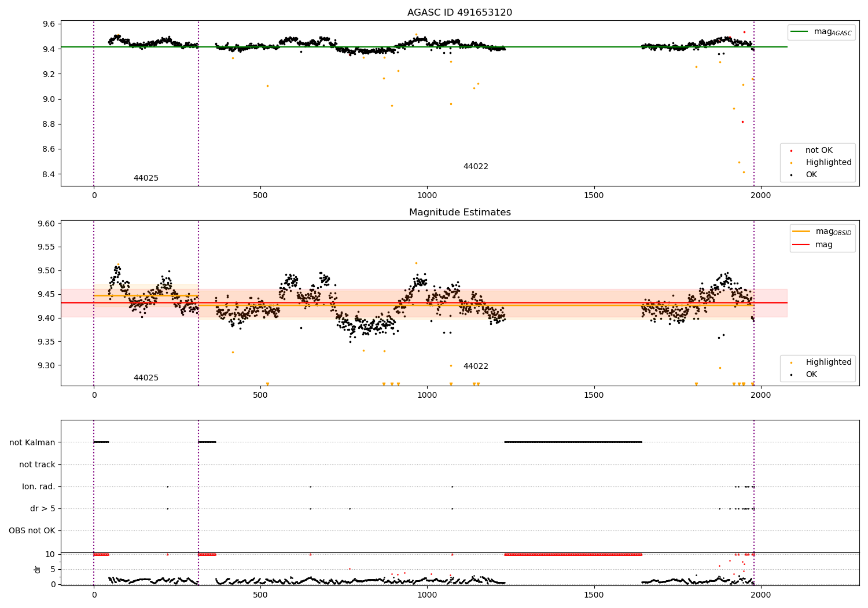868x608 pixels.
Task: Click the long 'not Kalman' segment near 1500
Action: [x=573, y=442]
